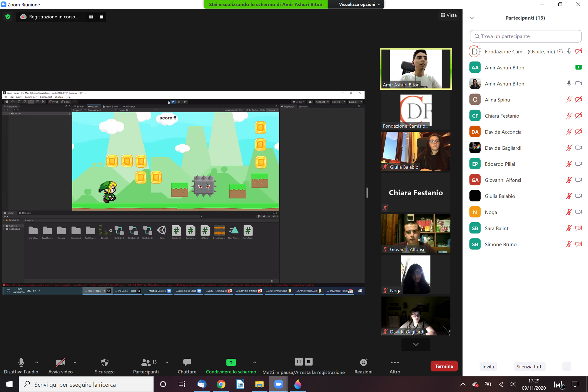Switch layout with Vista button
This screenshot has height=392, width=588.
pyautogui.click(x=449, y=15)
